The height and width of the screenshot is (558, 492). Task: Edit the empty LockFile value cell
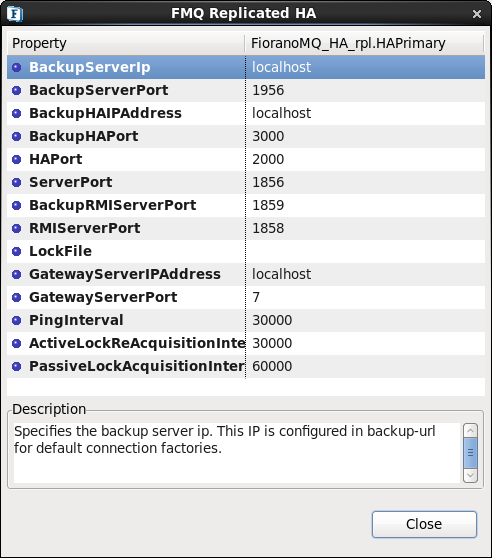pos(365,251)
